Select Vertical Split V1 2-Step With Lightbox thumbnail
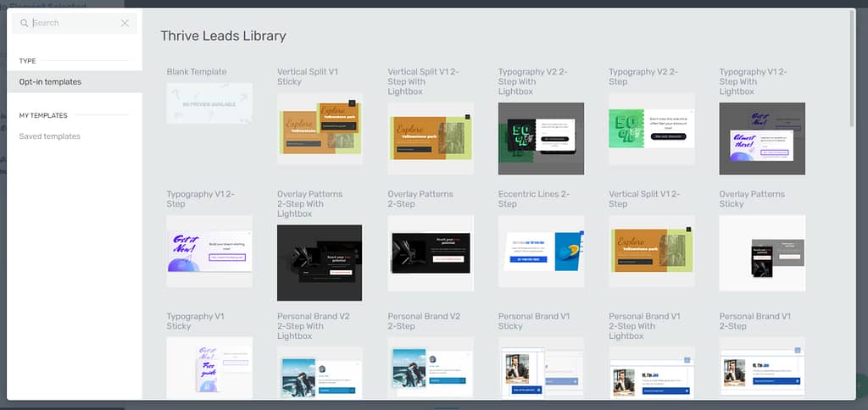Viewport: 868px width, 410px height. click(x=431, y=138)
